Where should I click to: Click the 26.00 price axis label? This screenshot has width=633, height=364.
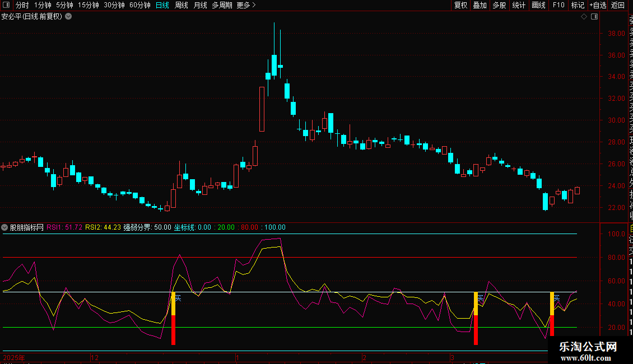[x=616, y=164]
